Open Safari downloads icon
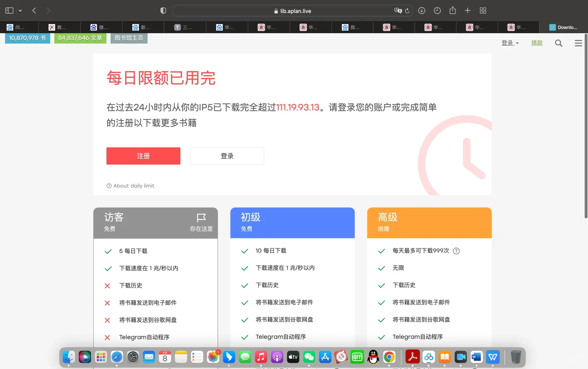588x369 pixels. [x=422, y=10]
